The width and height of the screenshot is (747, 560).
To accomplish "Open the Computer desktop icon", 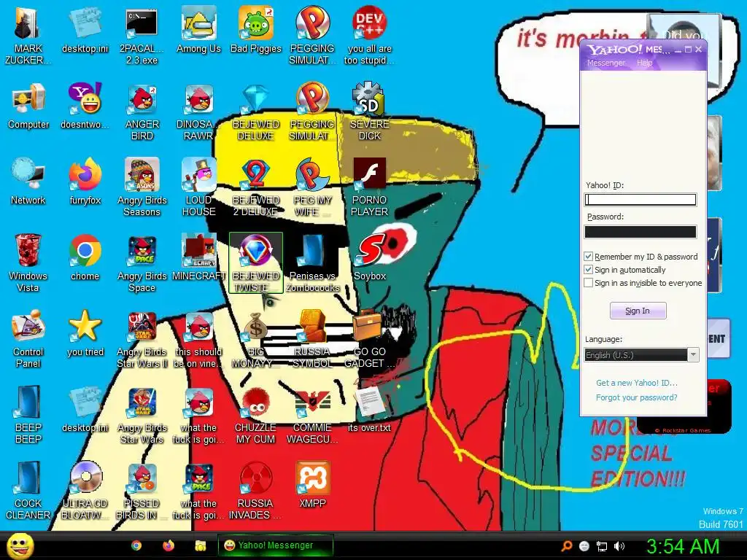I will click(x=28, y=106).
